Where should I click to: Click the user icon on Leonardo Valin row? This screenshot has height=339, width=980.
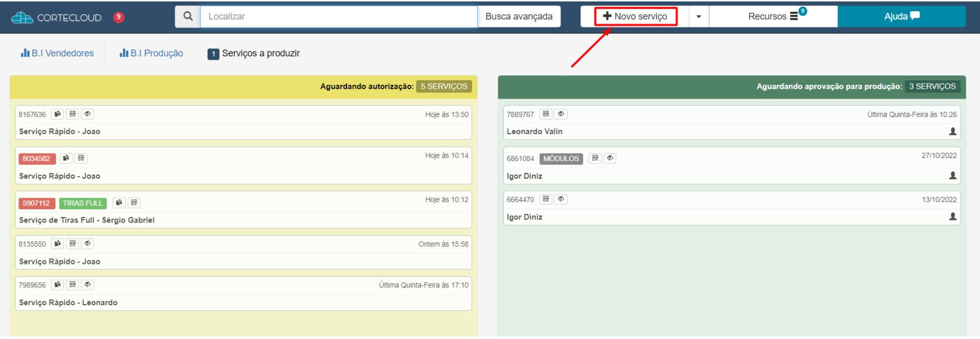[x=952, y=131]
